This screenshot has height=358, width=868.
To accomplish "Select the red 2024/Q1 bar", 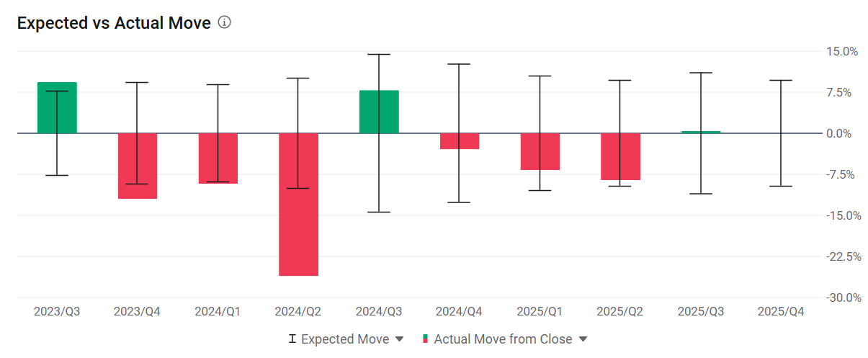I will (x=218, y=158).
